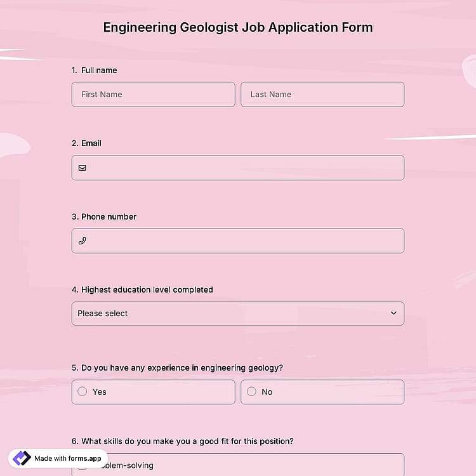476x476 pixels.
Task: Open the Highest education level dropdown
Action: pyautogui.click(x=238, y=314)
